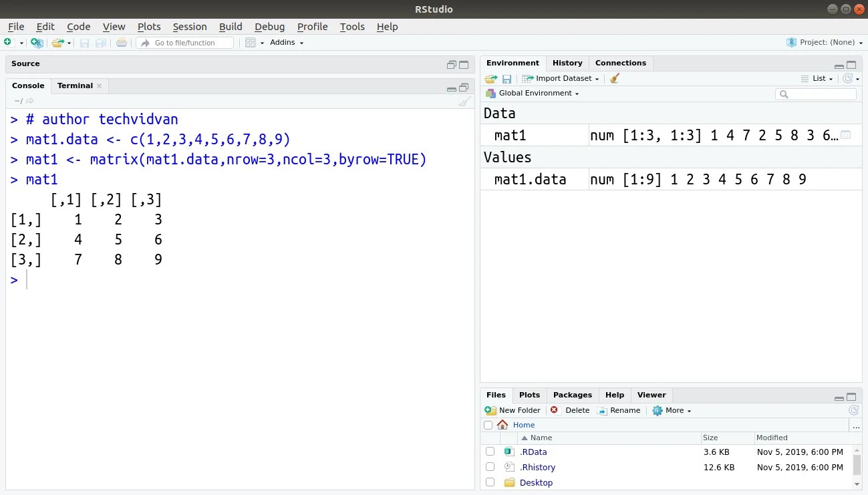Click the print icon in main toolbar
868x495 pixels.
point(121,43)
